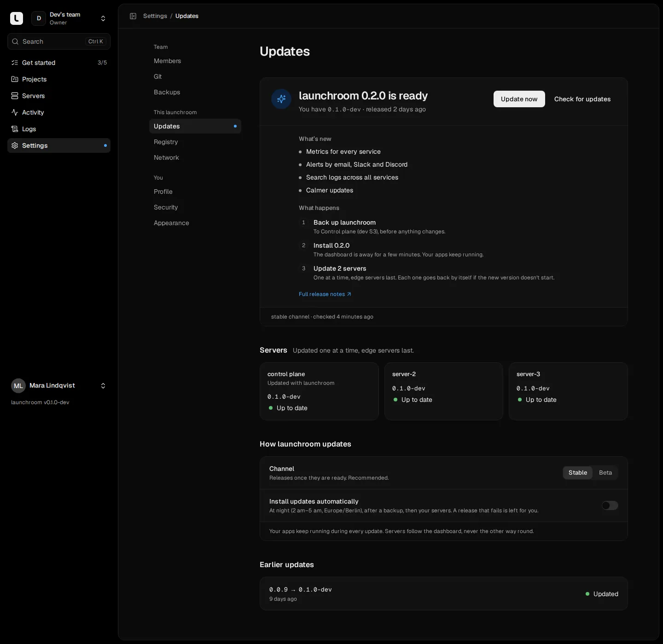Click the Projects folder icon
663x644 pixels.
point(15,79)
